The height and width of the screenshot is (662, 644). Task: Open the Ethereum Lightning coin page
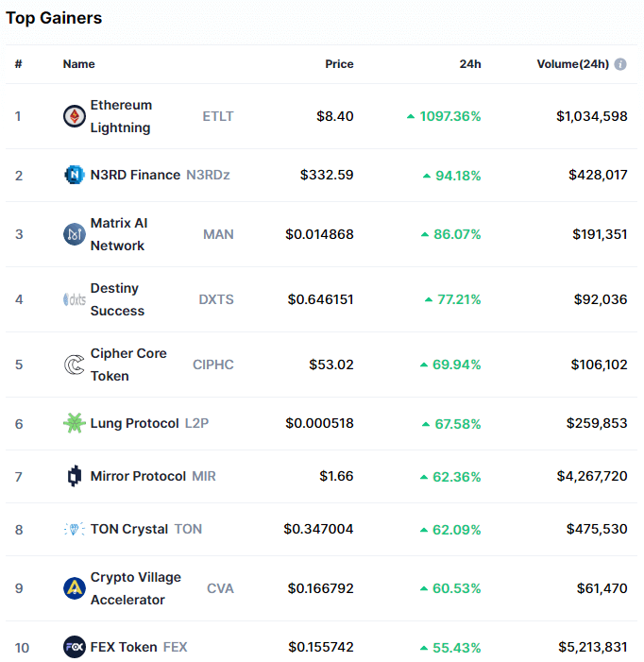(x=121, y=116)
